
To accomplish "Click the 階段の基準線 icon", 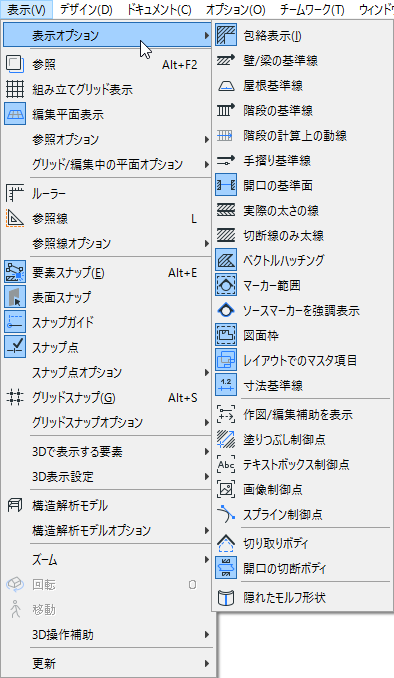I will pos(226,110).
